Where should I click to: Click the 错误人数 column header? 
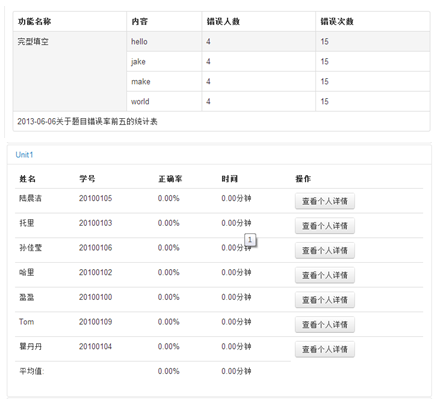[223, 22]
